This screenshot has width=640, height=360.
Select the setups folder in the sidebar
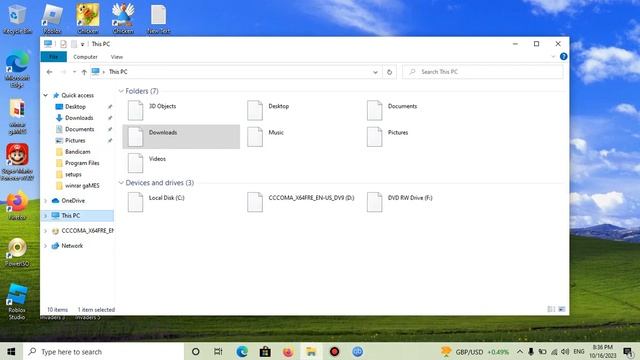click(x=73, y=174)
